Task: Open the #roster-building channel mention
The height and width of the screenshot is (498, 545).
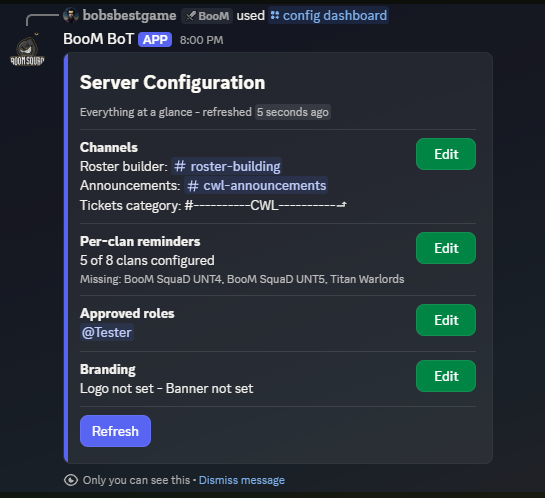Action: (x=227, y=166)
